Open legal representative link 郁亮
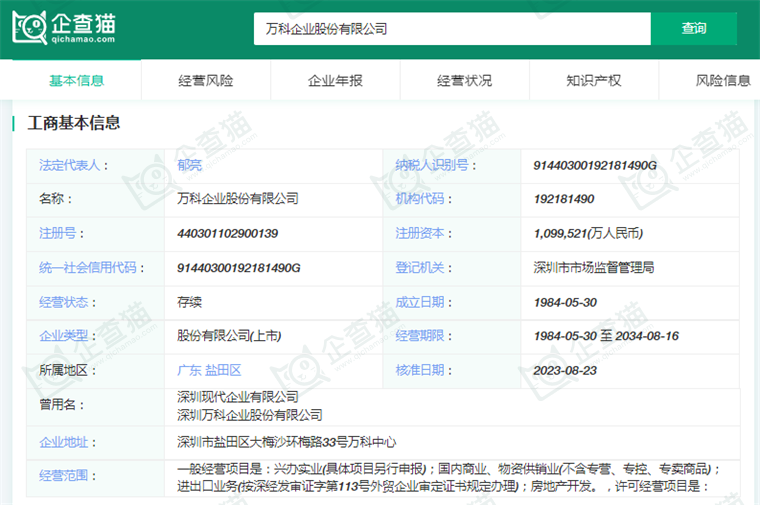The width and height of the screenshot is (760, 505). tap(190, 165)
